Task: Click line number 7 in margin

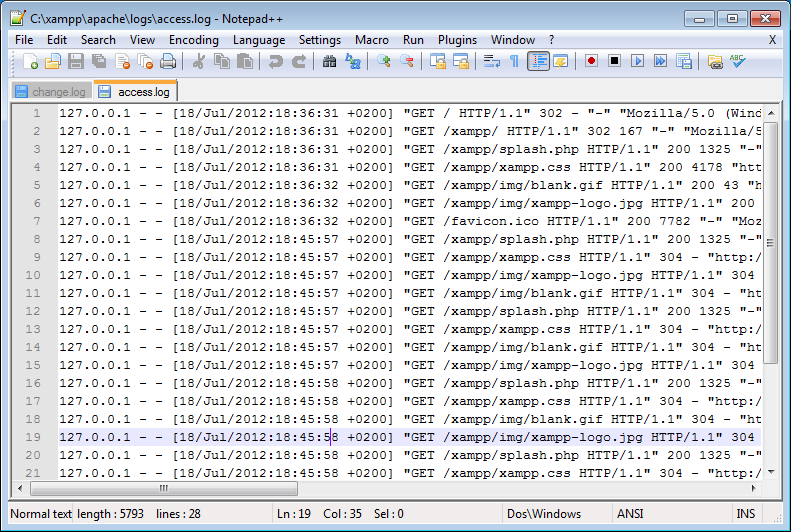Action: (x=37, y=221)
